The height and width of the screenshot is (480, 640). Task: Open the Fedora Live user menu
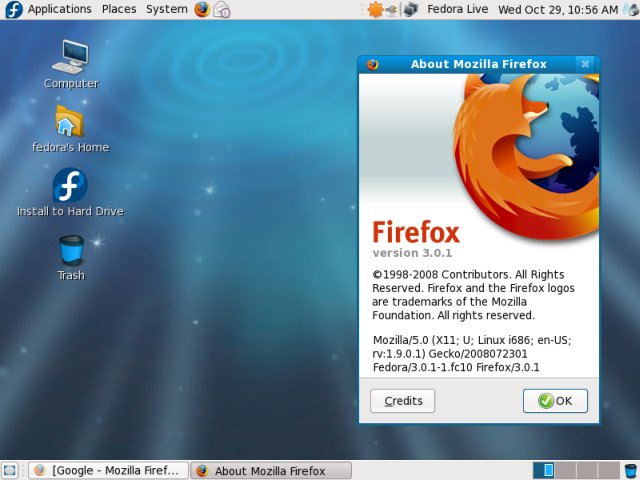[x=457, y=9]
